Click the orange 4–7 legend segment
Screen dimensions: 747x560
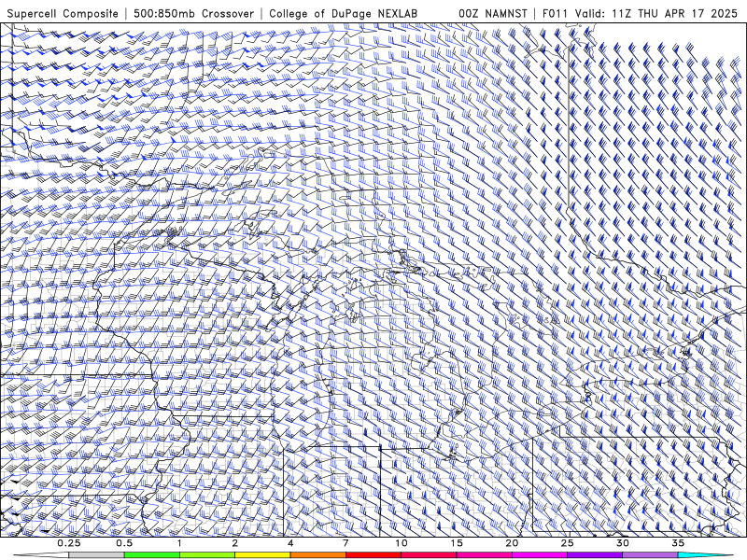click(x=317, y=555)
